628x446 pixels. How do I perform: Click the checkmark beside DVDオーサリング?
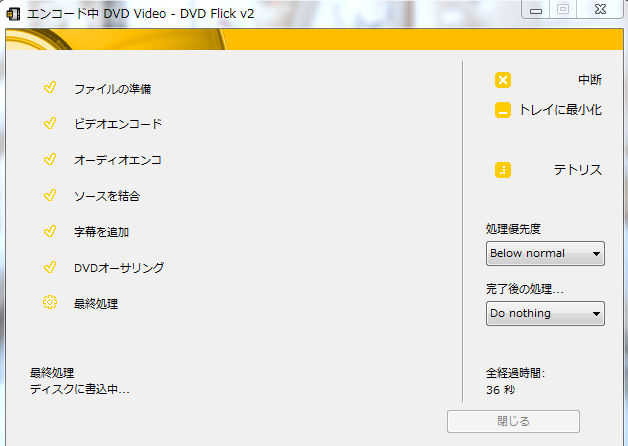pos(50,267)
